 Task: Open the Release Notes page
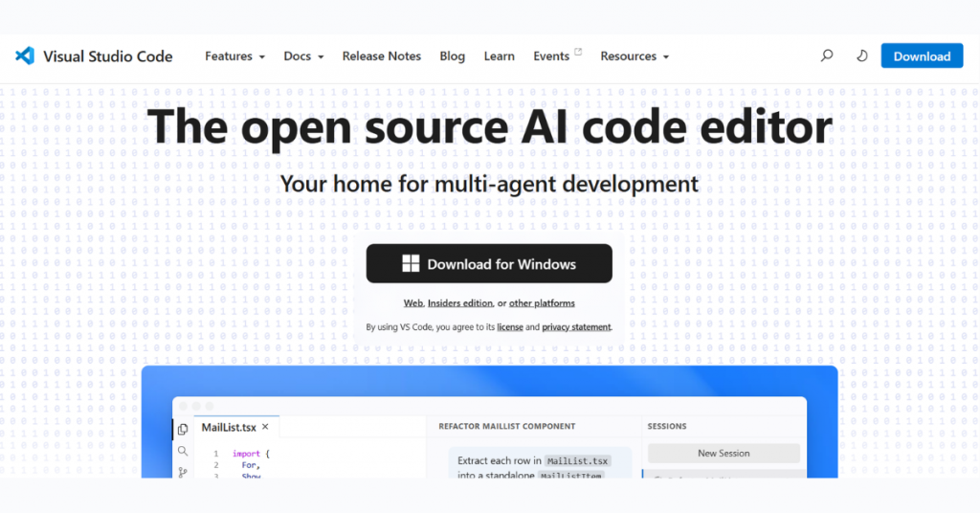click(x=381, y=56)
